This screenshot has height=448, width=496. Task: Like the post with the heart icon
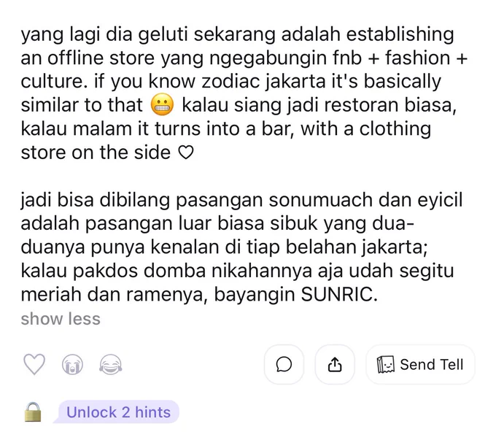(34, 365)
